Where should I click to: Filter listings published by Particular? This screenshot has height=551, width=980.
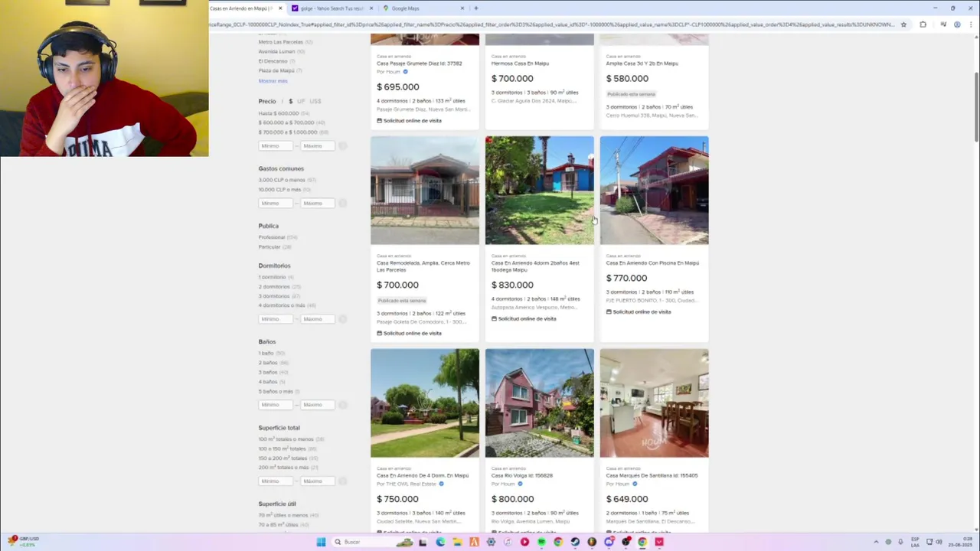pyautogui.click(x=269, y=246)
